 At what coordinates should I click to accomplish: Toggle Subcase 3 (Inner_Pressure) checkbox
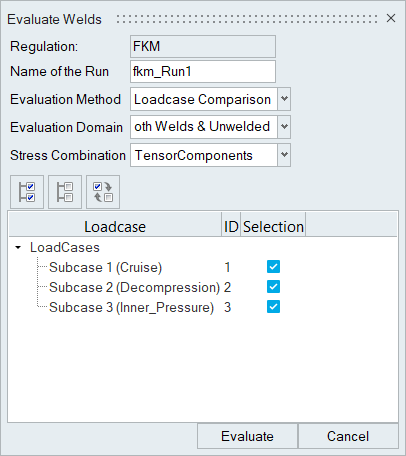[x=273, y=307]
